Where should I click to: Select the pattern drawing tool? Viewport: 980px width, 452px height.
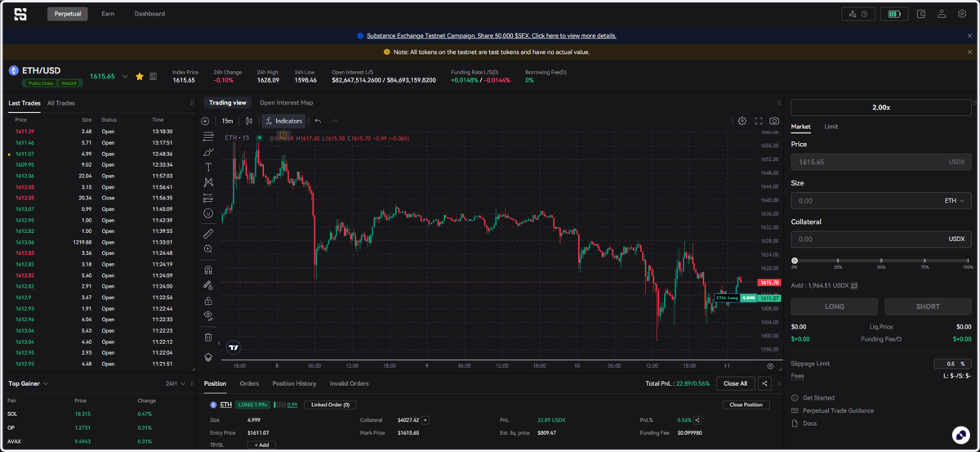(x=208, y=182)
